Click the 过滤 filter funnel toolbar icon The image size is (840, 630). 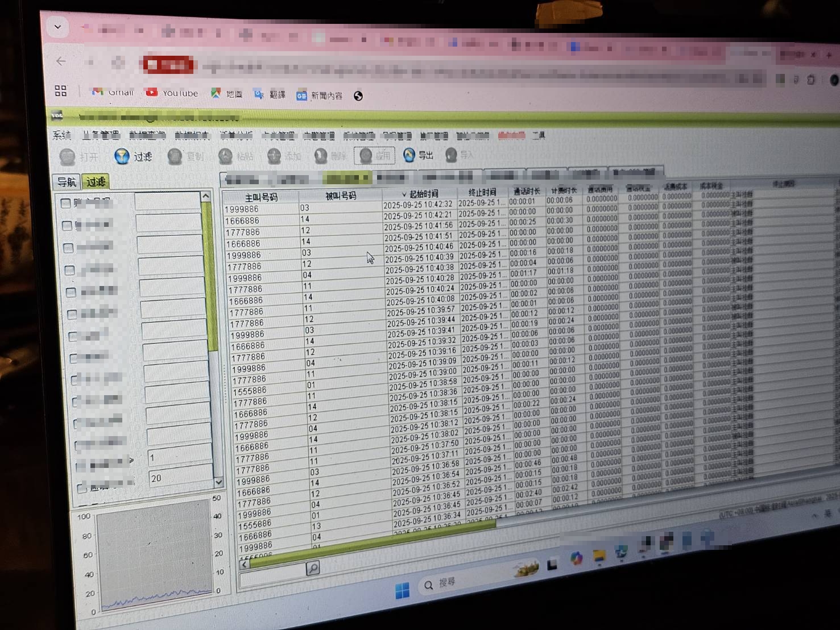122,156
